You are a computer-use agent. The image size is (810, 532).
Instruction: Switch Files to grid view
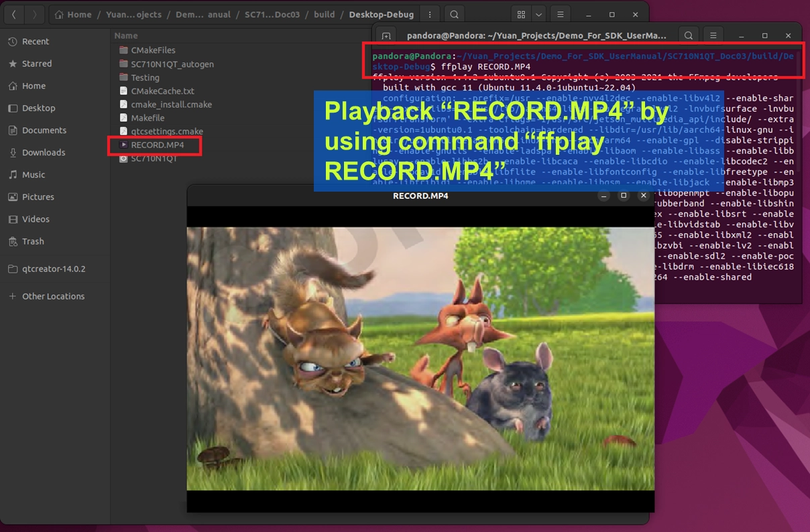coord(521,14)
